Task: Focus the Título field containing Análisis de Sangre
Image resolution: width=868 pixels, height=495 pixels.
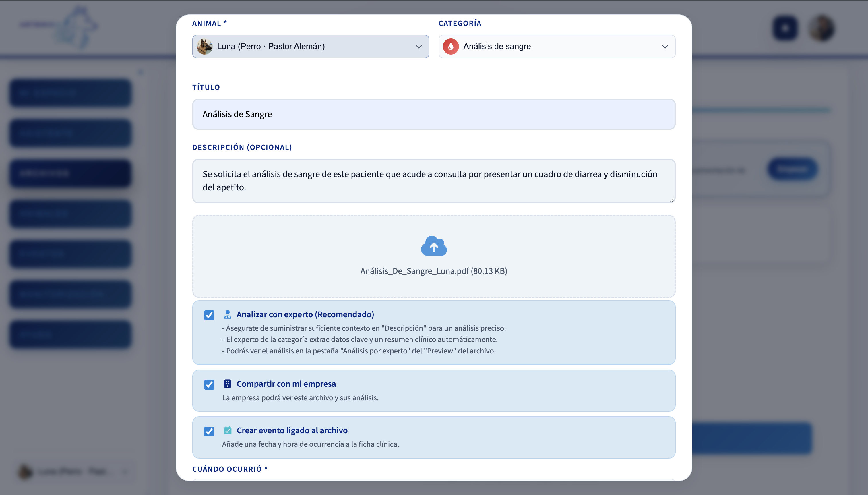Action: [434, 114]
